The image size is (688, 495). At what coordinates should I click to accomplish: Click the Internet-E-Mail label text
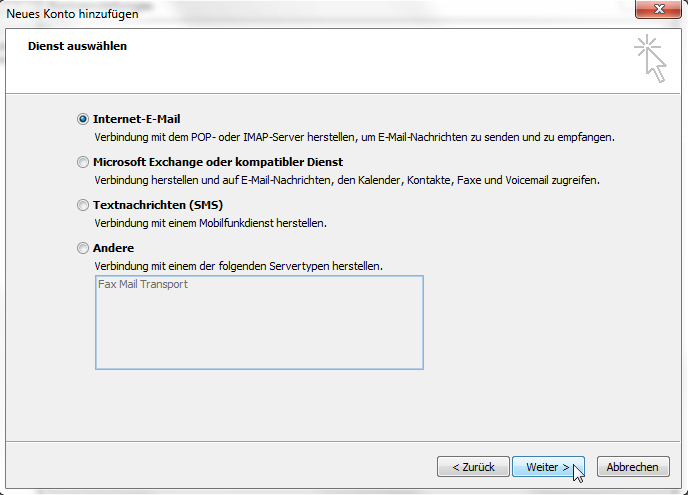point(136,119)
